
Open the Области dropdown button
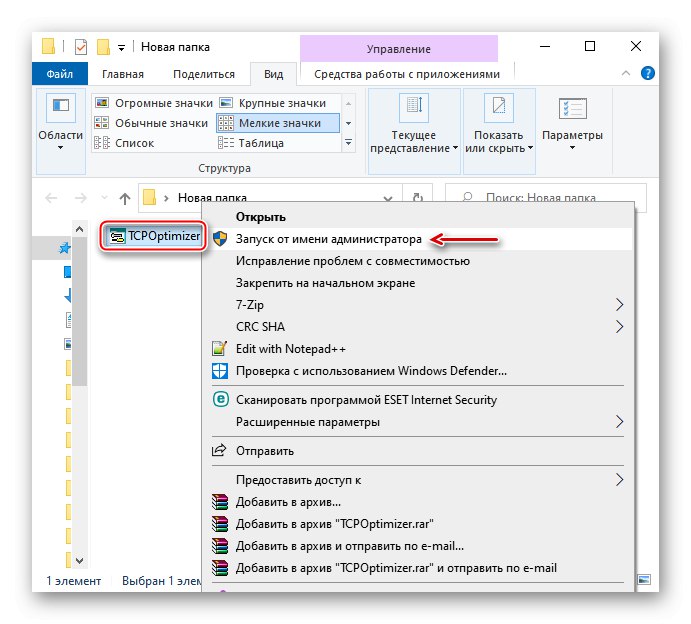[x=60, y=130]
